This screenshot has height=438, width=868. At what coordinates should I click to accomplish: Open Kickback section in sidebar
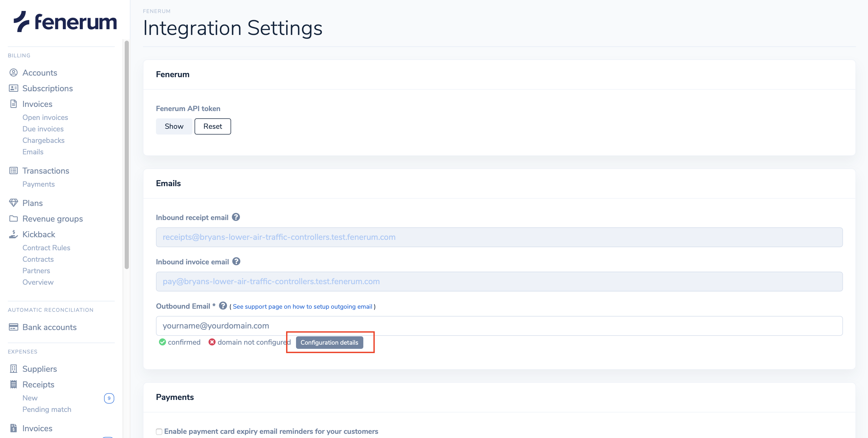pyautogui.click(x=39, y=234)
